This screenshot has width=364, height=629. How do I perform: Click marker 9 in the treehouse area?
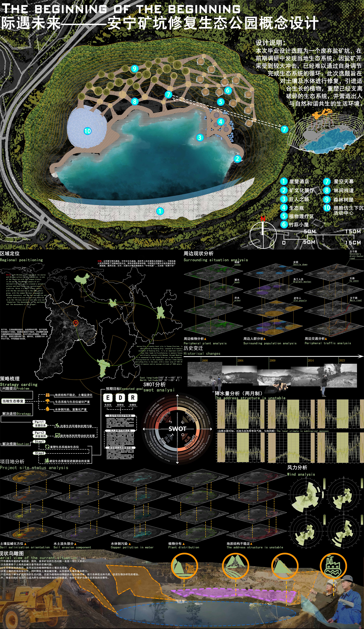tap(135, 69)
